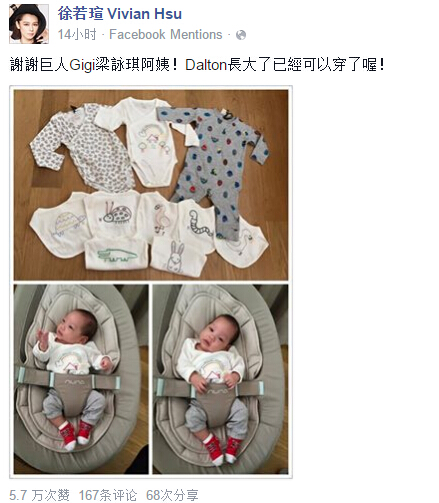View the 68次分享 shares
This screenshot has width=439, height=503.
click(x=172, y=495)
